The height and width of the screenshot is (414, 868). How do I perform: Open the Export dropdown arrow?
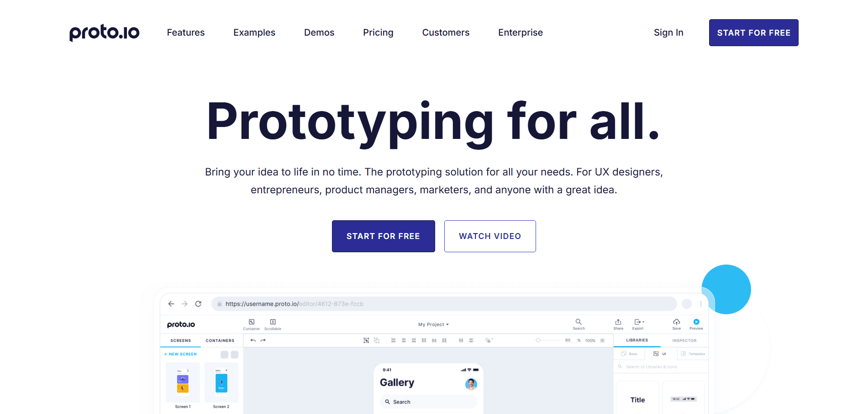(643, 322)
